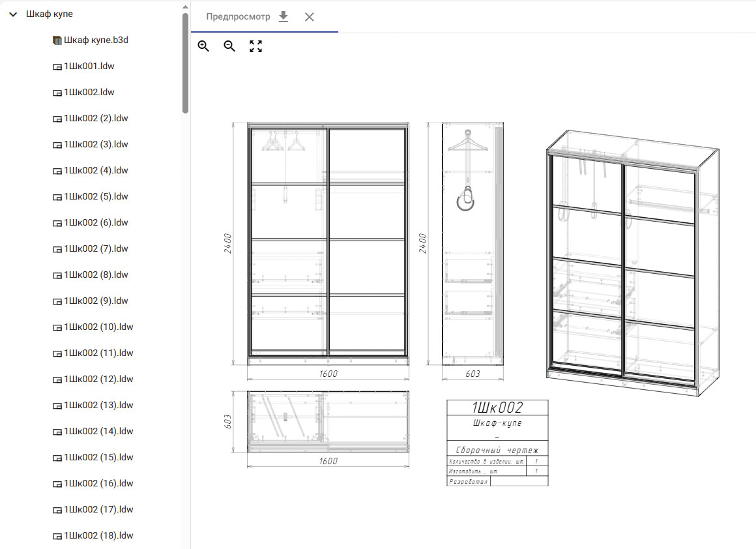Viewport: 756px width, 549px height.
Task: Zoom out of the drawing preview
Action: tap(229, 46)
